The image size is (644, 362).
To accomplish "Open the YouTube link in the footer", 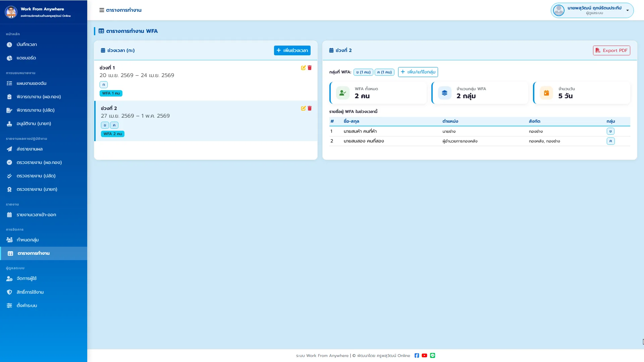I will pyautogui.click(x=424, y=356).
